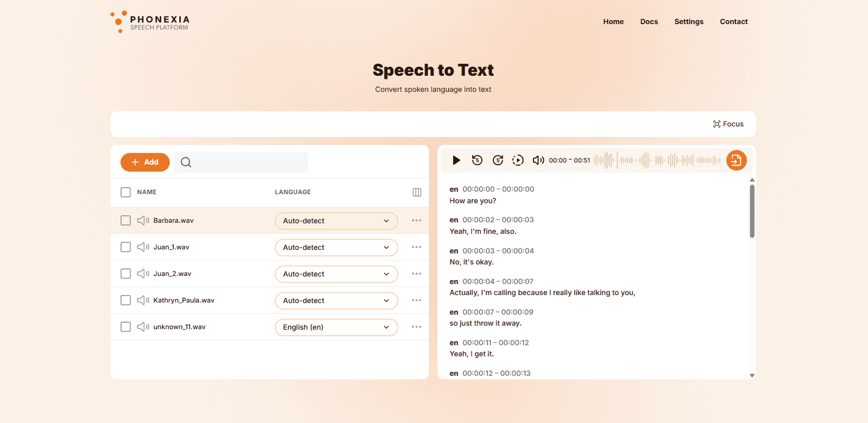Open more options for unknown_11.wav
Screen dimensions: 868x423
coord(416,327)
